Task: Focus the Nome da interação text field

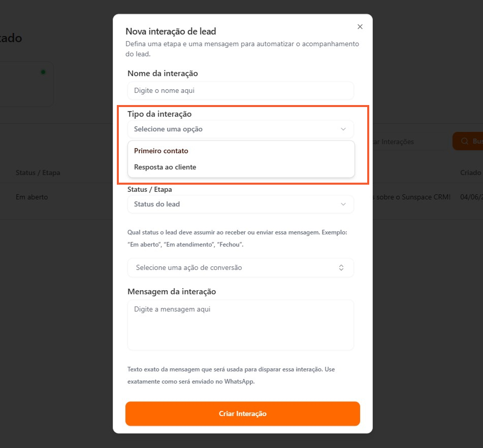Action: pyautogui.click(x=240, y=91)
